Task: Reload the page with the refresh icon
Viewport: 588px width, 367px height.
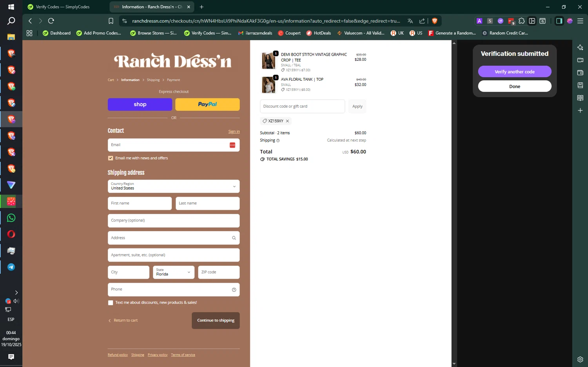Action: click(51, 21)
